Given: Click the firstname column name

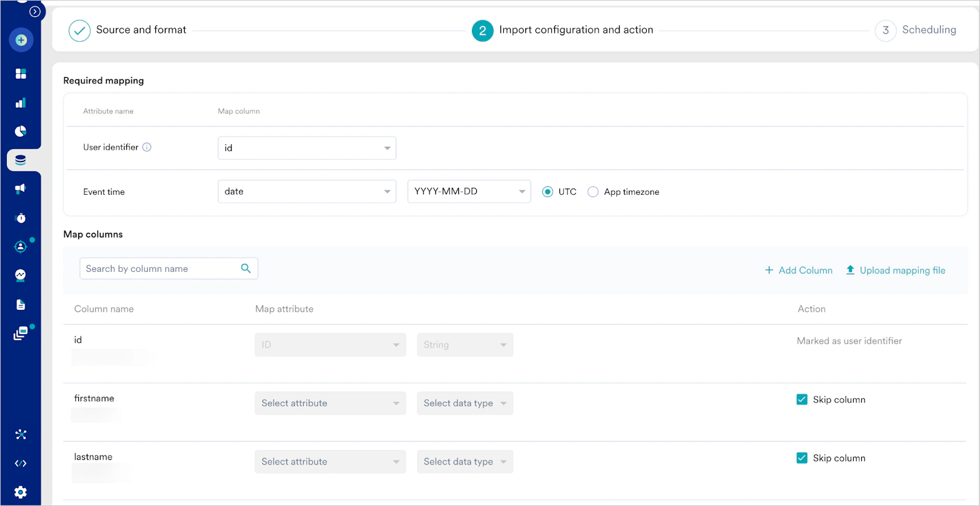Looking at the screenshot, I should coord(94,398).
